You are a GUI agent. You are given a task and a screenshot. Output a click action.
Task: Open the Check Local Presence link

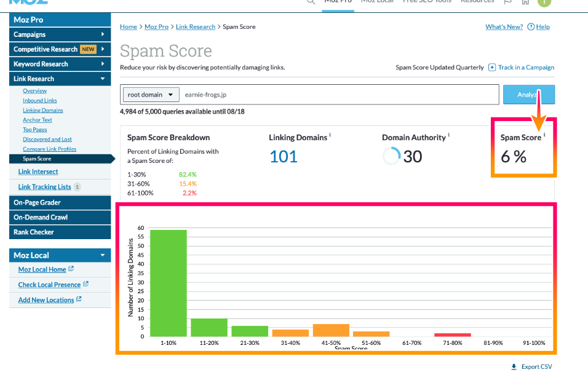[49, 285]
